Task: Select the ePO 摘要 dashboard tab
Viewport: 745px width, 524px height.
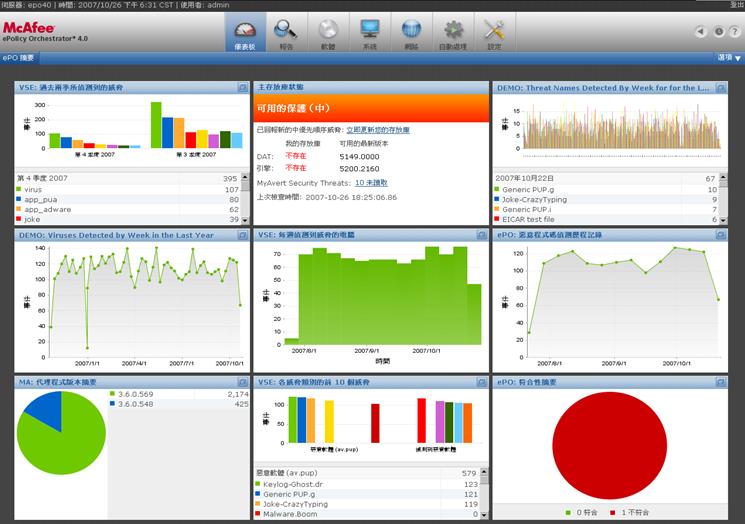Action: click(x=19, y=58)
